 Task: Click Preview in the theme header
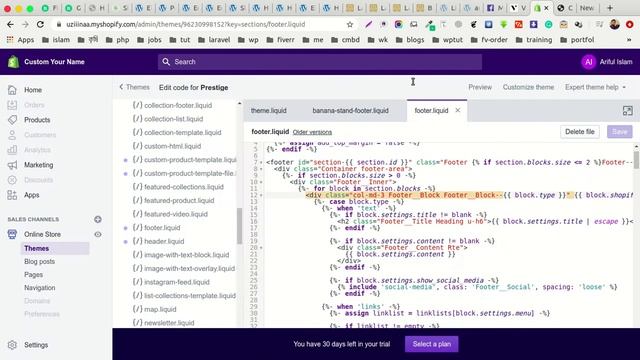(x=480, y=87)
